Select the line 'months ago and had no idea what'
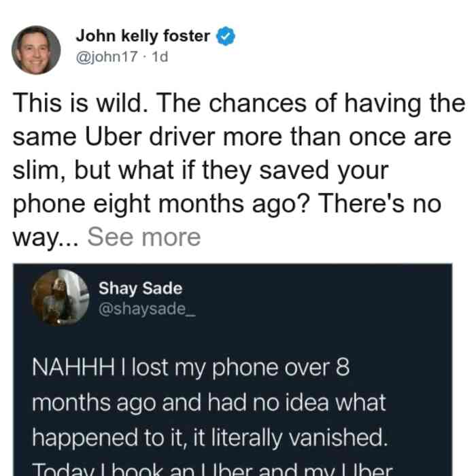The image size is (476, 476). tap(209, 403)
